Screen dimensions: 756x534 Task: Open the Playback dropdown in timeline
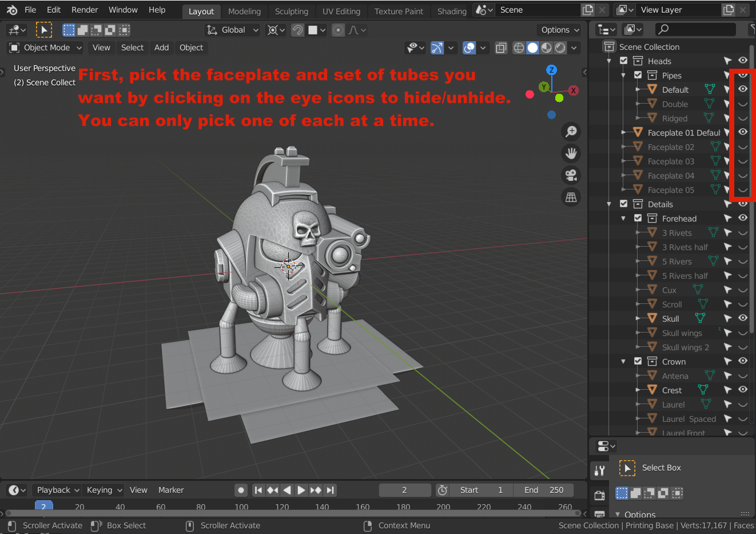click(57, 490)
